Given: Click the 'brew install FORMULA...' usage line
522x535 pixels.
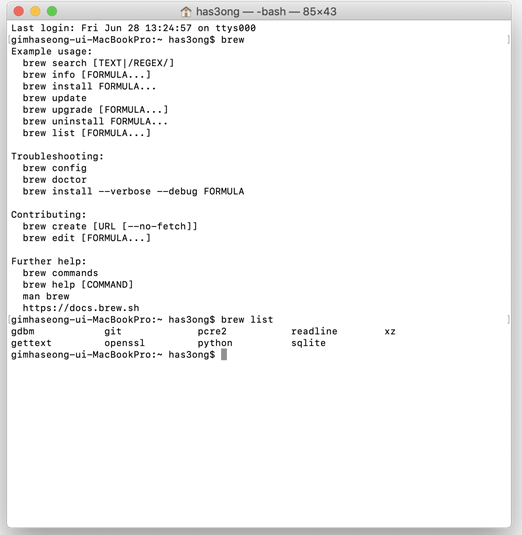Looking at the screenshot, I should point(89,86).
